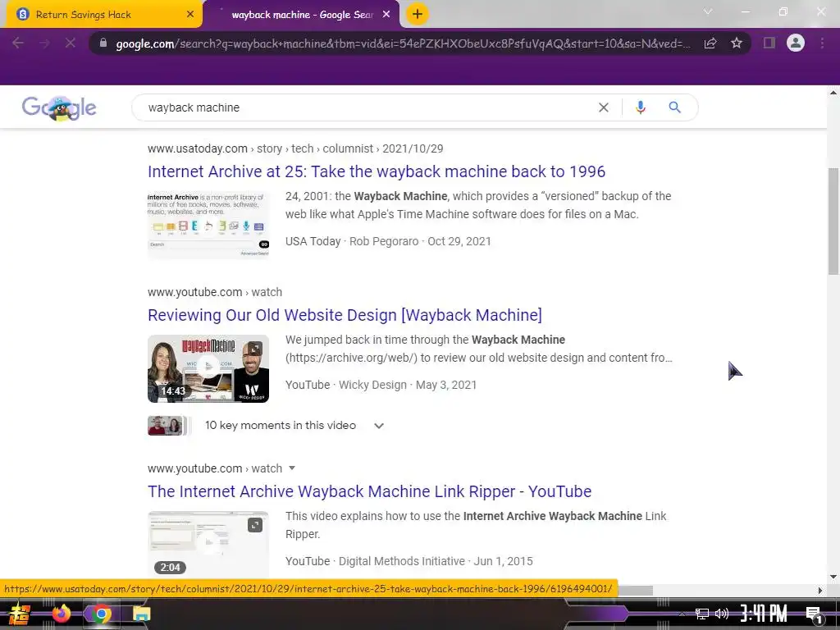This screenshot has width=840, height=630.
Task: Open Internet Archive Wayback Machine Link Ripper link
Action: 369,491
